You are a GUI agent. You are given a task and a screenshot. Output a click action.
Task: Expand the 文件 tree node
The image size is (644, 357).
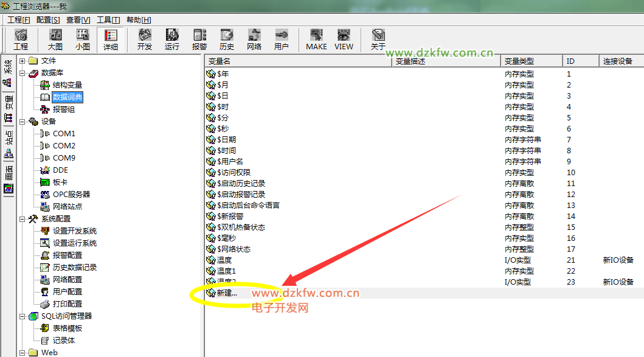pos(23,61)
